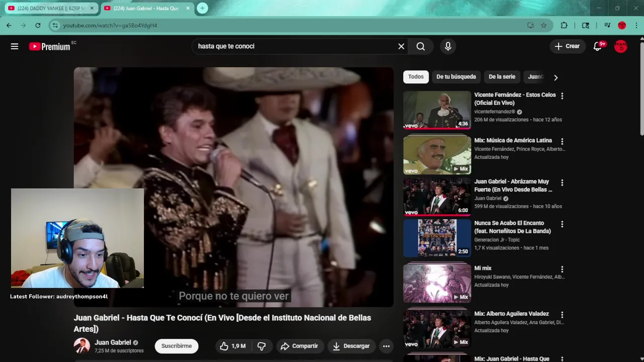Dislike the video with thumbs down
This screenshot has width=644, height=362.
point(262,346)
